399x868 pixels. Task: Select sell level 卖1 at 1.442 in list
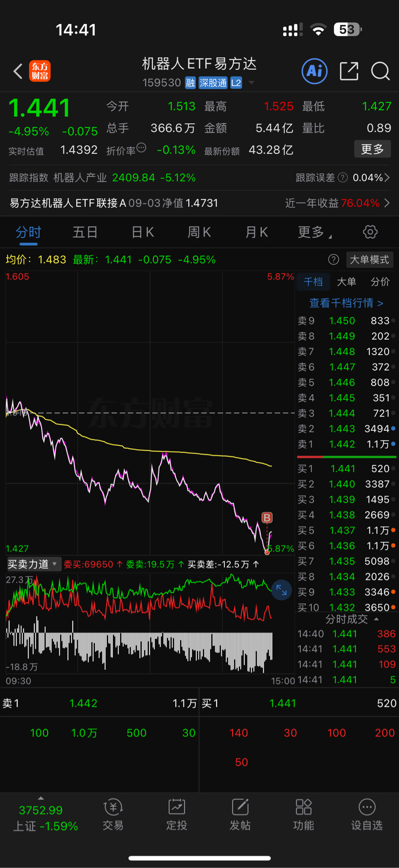tap(347, 444)
